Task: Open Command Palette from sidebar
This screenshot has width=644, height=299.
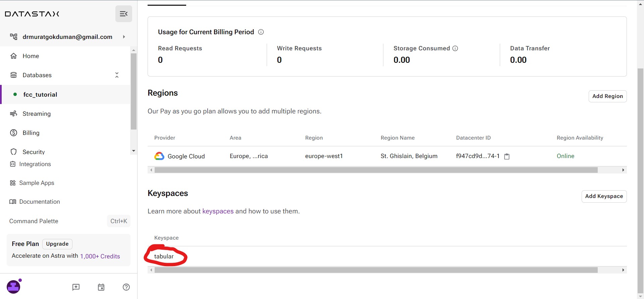Action: (34, 221)
